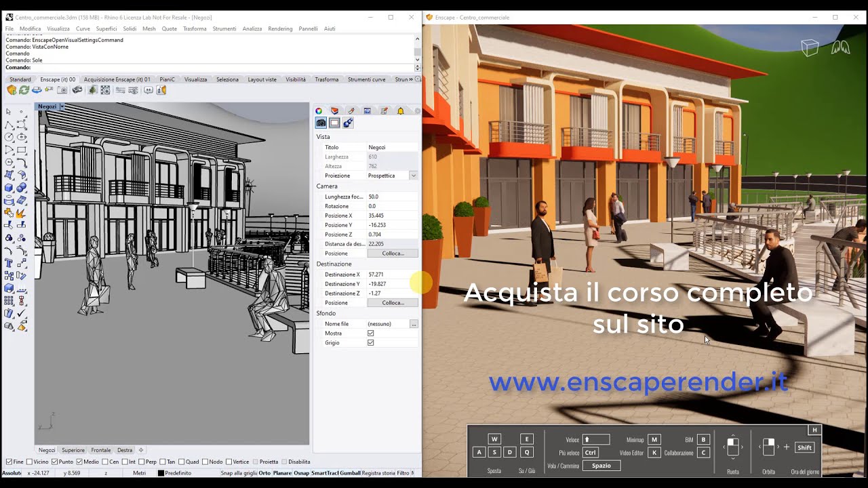
Task: Enable the VR headset icon in Enscape toolbar
Action: (77, 90)
